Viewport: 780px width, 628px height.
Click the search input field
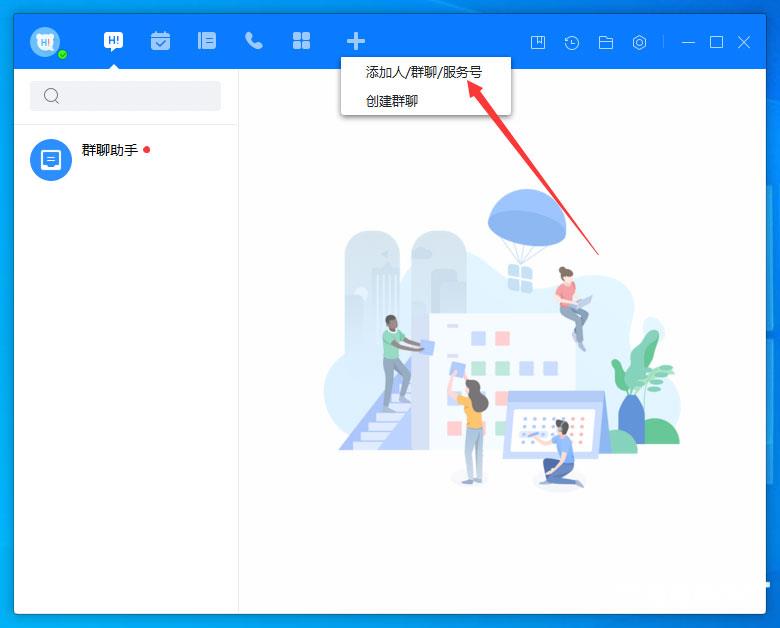click(125, 96)
